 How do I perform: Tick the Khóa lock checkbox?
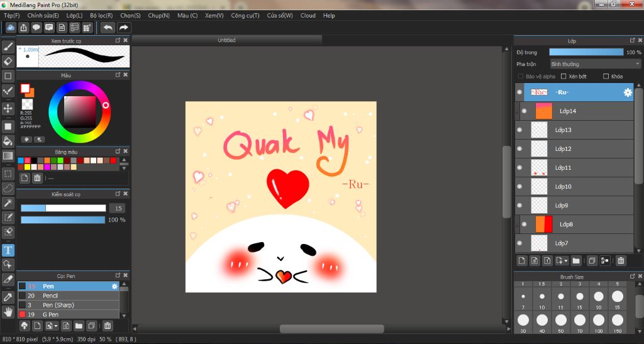(606, 76)
